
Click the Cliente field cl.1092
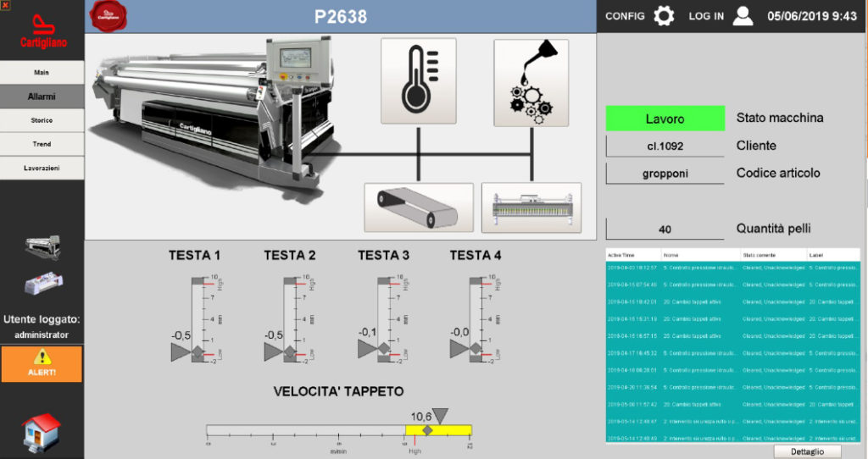[665, 146]
